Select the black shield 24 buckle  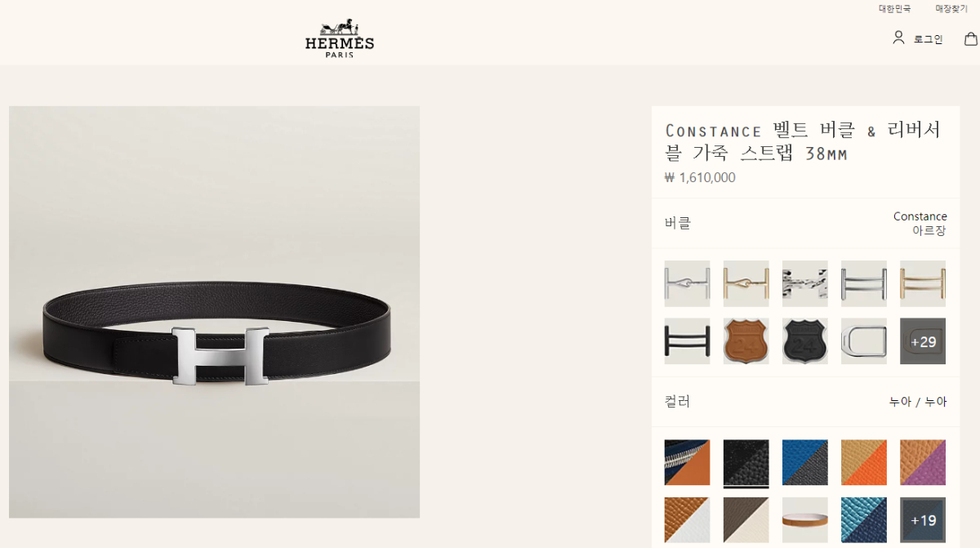tap(804, 341)
